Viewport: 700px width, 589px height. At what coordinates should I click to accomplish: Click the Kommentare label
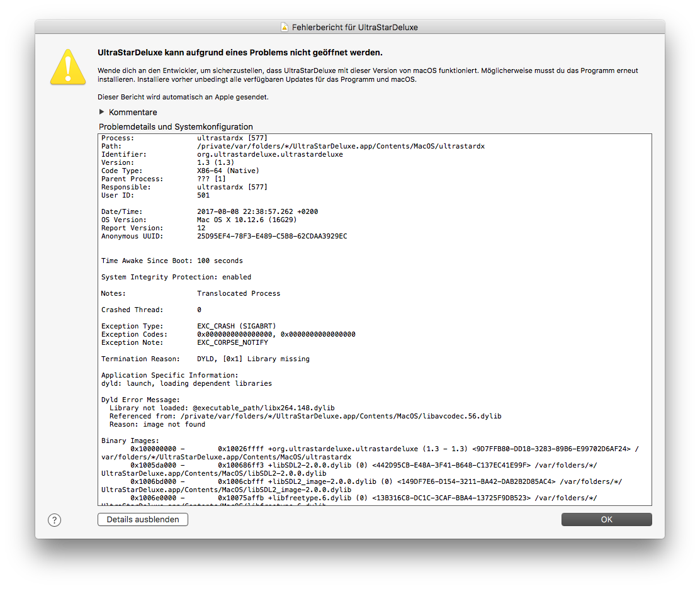coord(133,113)
